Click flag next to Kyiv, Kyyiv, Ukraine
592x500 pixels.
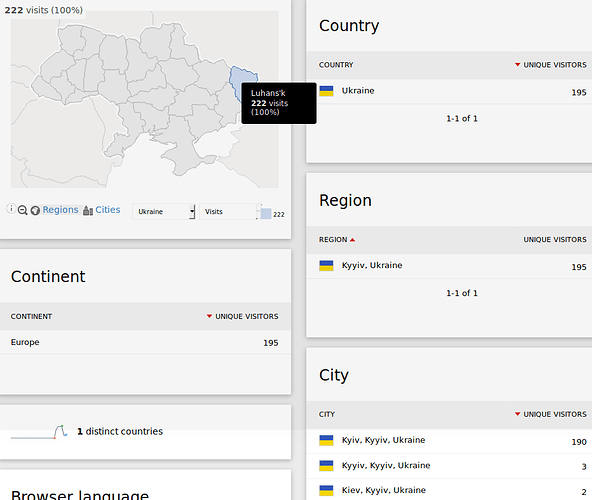[x=326, y=440]
